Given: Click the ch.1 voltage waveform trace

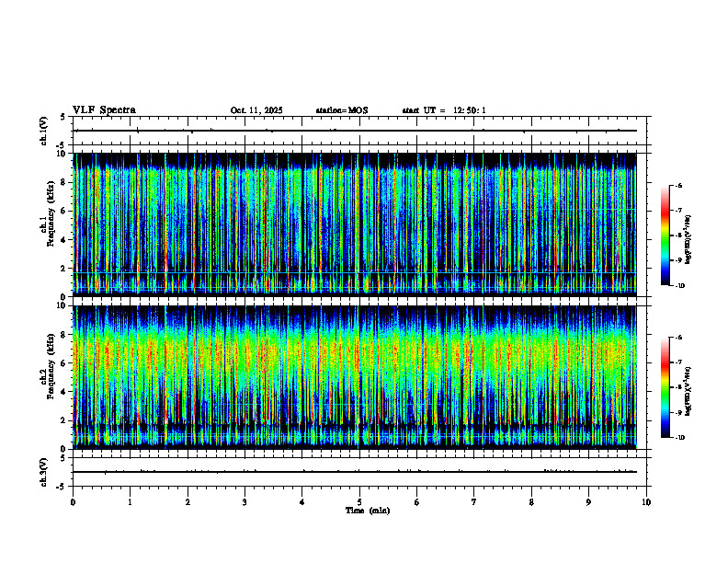Looking at the screenshot, I should pos(355,131).
